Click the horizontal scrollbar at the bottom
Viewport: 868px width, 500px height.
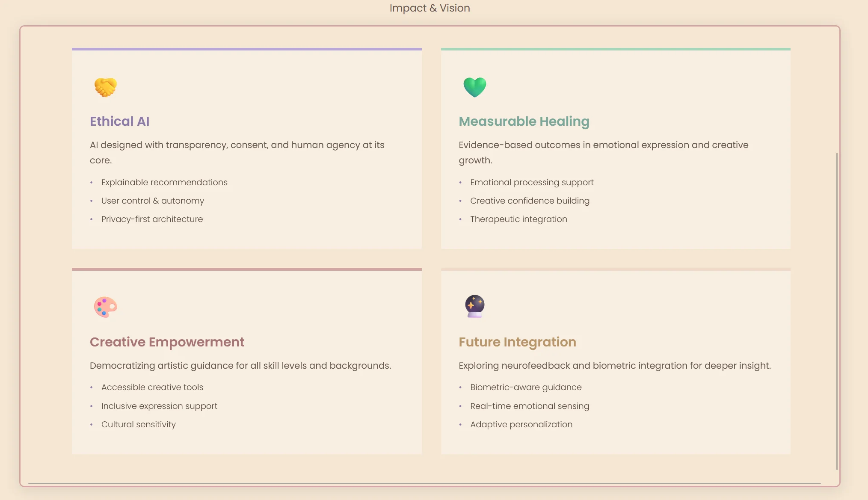pyautogui.click(x=424, y=483)
